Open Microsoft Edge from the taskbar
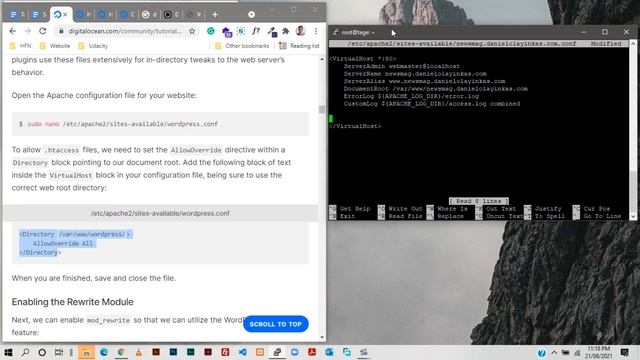640x360 pixels. [x=104, y=352]
